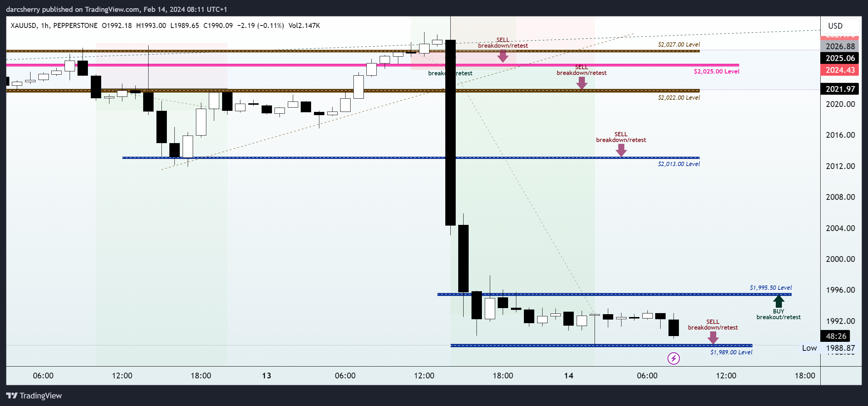The width and height of the screenshot is (868, 406).
Task: Click the red 2024.43 price tag
Action: click(x=840, y=70)
